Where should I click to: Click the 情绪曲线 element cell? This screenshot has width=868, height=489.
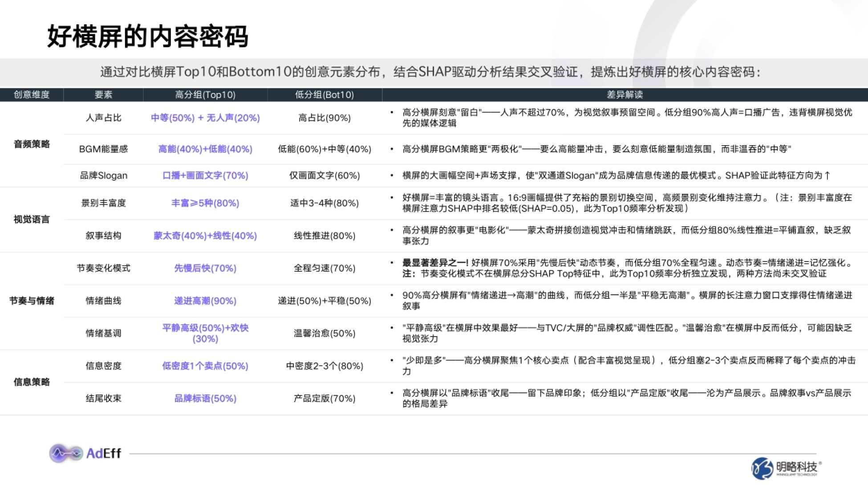[103, 301]
